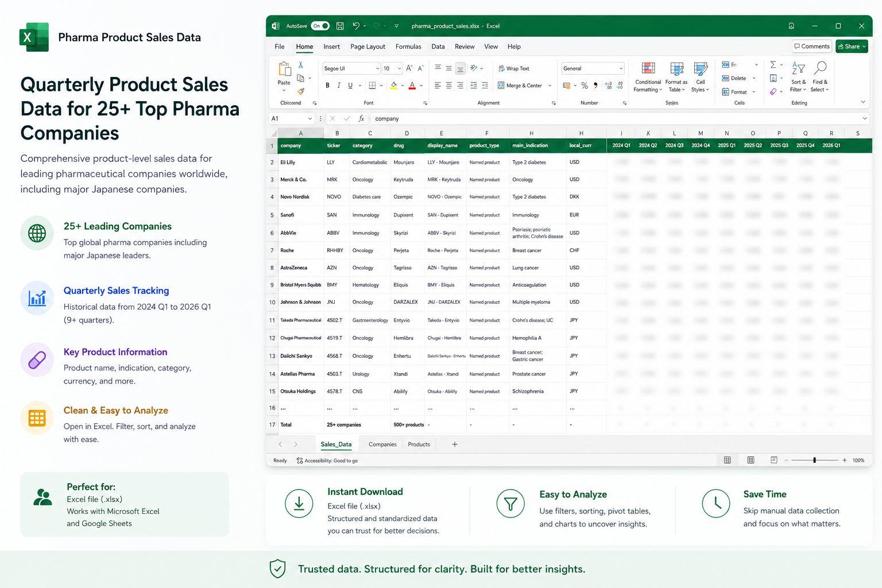Toggle bottom align for cells
The image size is (882, 588).
coord(460,68)
